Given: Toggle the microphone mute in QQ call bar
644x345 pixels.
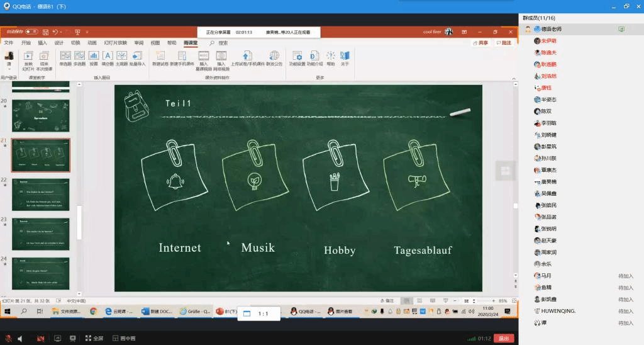Looking at the screenshot, I should [x=8, y=338].
